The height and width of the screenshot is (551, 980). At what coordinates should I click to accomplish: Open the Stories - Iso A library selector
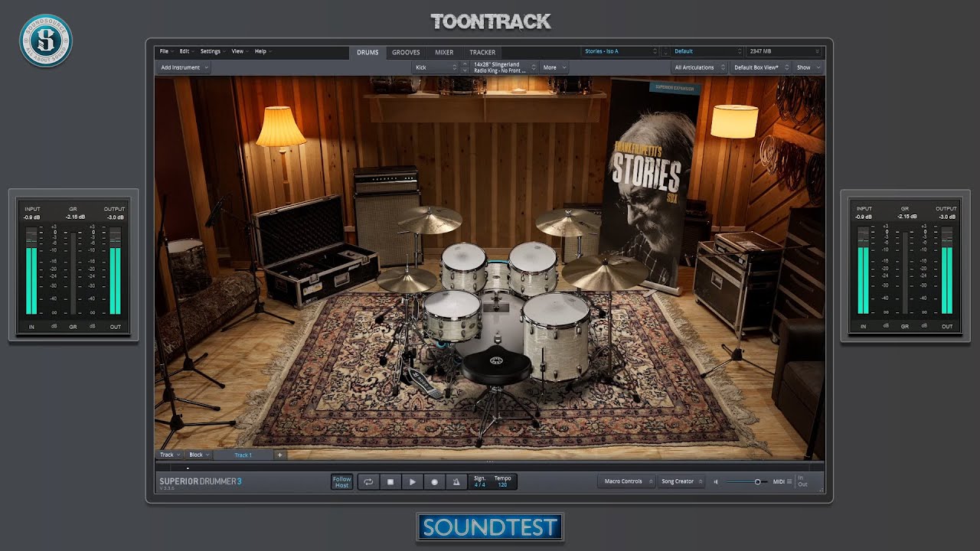tap(620, 51)
